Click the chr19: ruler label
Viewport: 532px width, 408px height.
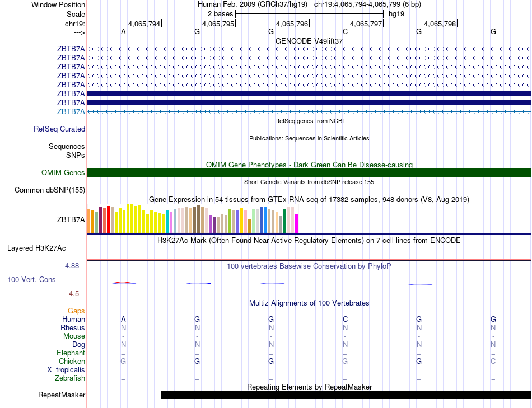pos(74,24)
